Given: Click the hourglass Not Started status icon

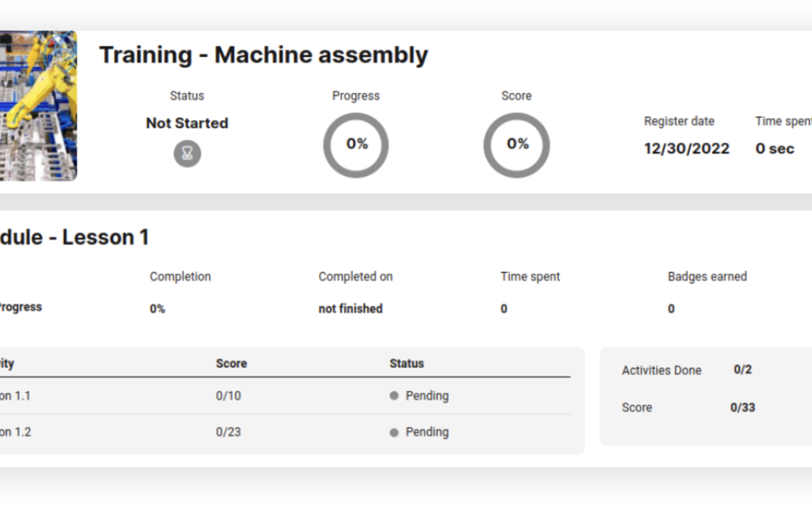Looking at the screenshot, I should [x=187, y=154].
